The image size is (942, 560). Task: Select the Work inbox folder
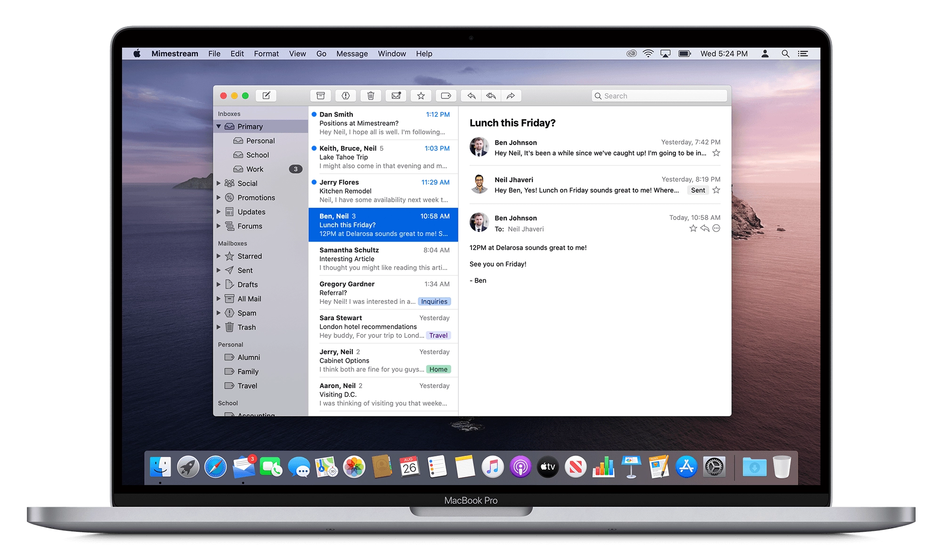pos(255,169)
